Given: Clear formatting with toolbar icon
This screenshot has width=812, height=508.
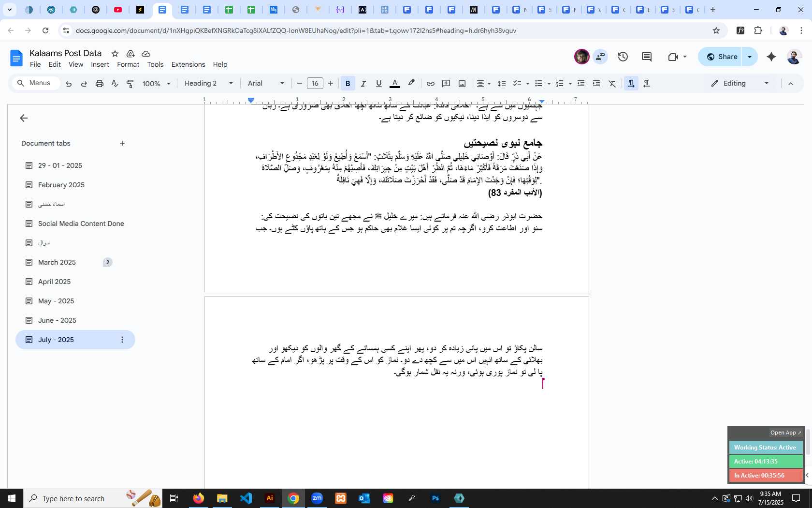Looking at the screenshot, I should coord(612,84).
